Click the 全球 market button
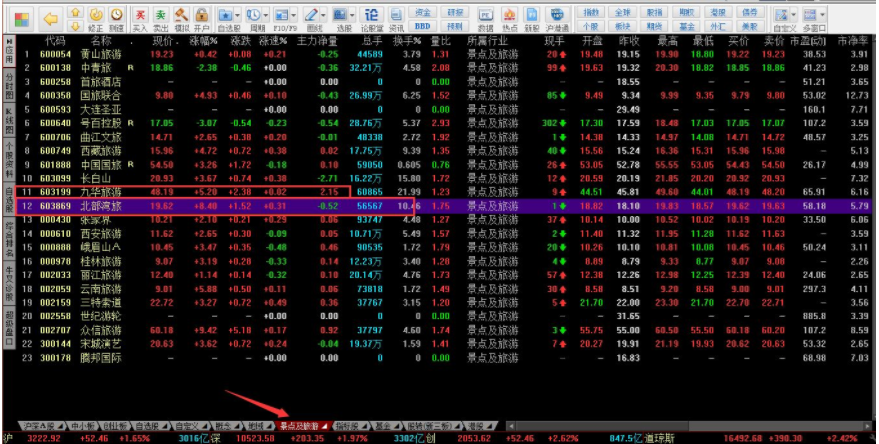The width and height of the screenshot is (879, 444). pos(625,12)
